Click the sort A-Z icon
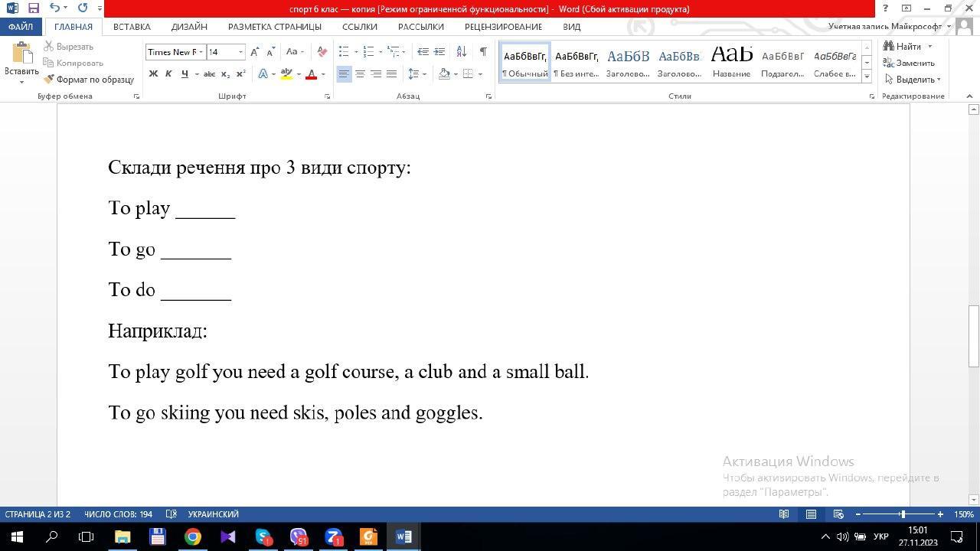980x551 pixels. click(461, 52)
